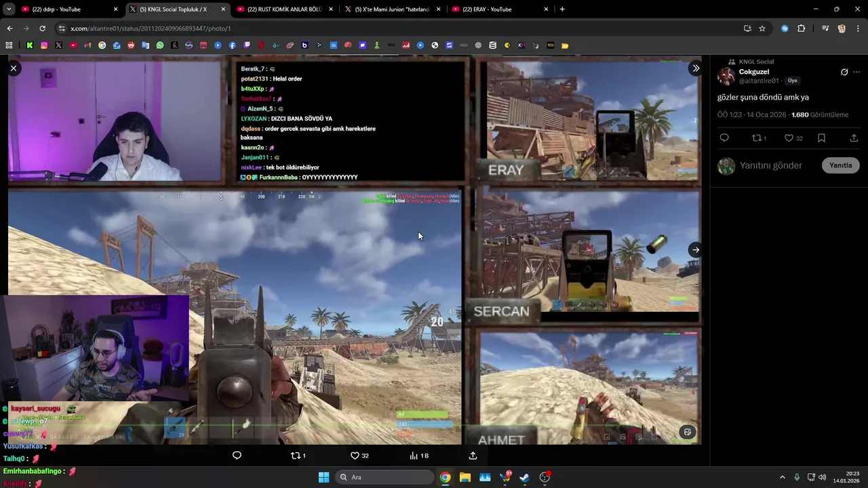Switch to the ERAY - YouTube tab
Image resolution: width=868 pixels, height=488 pixels.
tap(499, 9)
